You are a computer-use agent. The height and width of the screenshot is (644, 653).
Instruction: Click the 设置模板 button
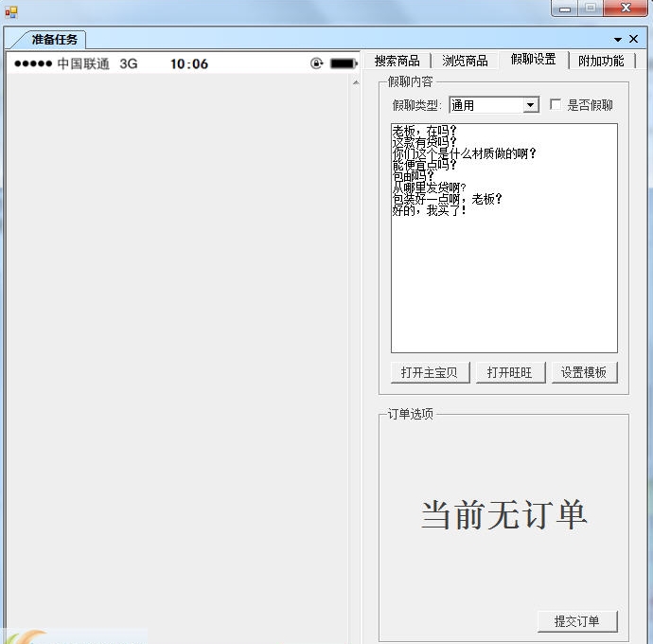(584, 372)
